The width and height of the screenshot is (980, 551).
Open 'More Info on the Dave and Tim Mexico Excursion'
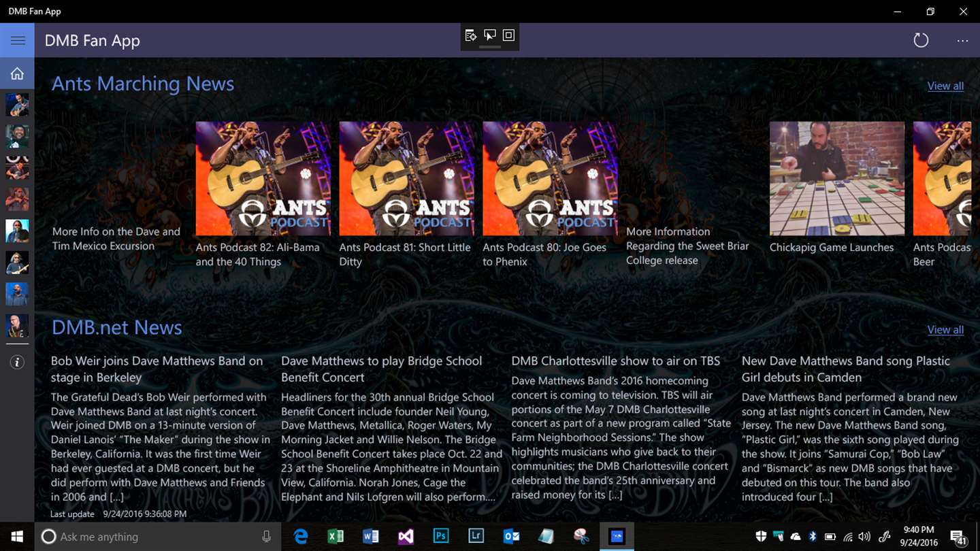[116, 239]
